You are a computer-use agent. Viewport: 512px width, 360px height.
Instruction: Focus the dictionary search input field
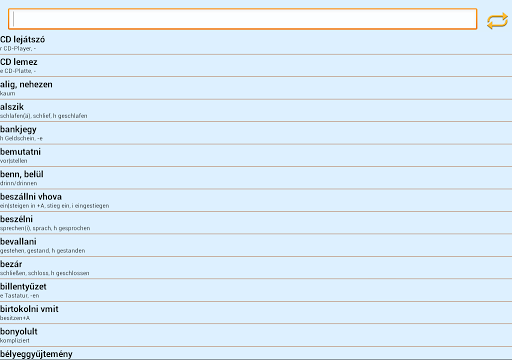[x=243, y=19]
